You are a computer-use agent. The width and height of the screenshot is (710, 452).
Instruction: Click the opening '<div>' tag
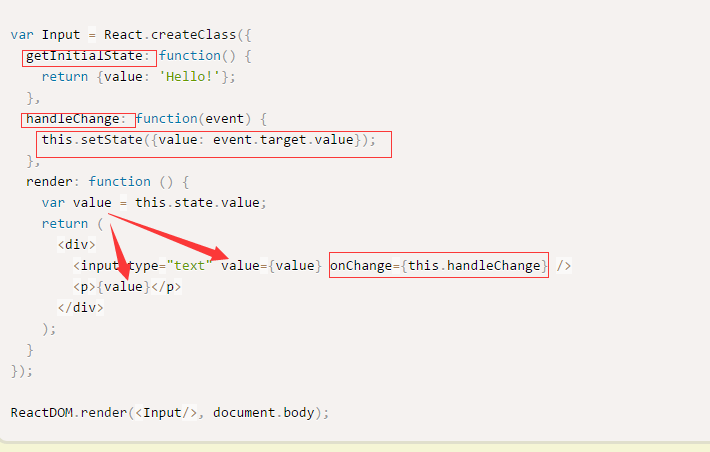pyautogui.click(x=77, y=245)
